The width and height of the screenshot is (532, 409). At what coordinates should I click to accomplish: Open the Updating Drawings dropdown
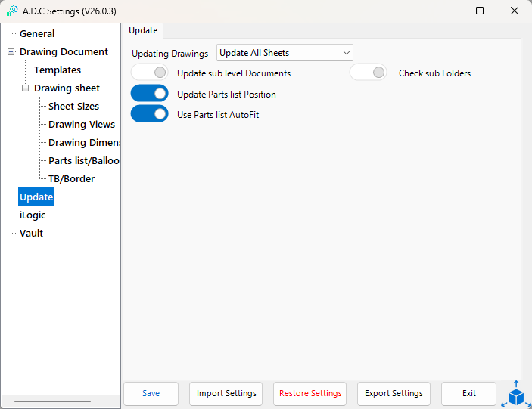point(285,53)
